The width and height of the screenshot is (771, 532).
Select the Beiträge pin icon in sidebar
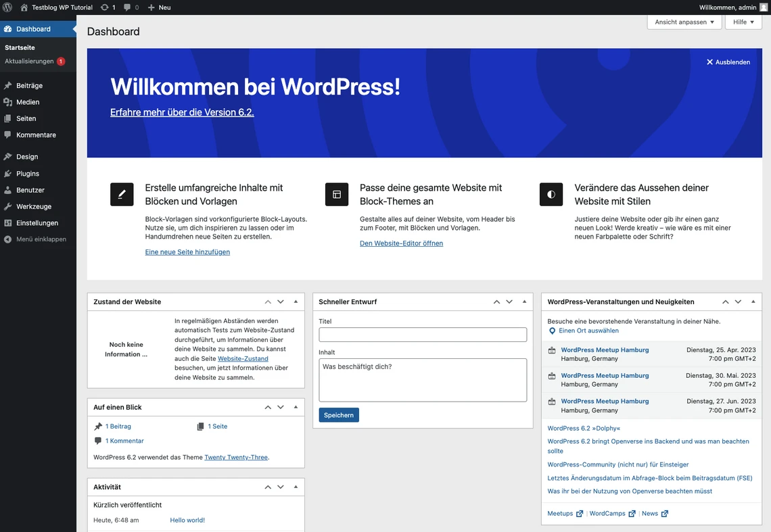(x=7, y=85)
